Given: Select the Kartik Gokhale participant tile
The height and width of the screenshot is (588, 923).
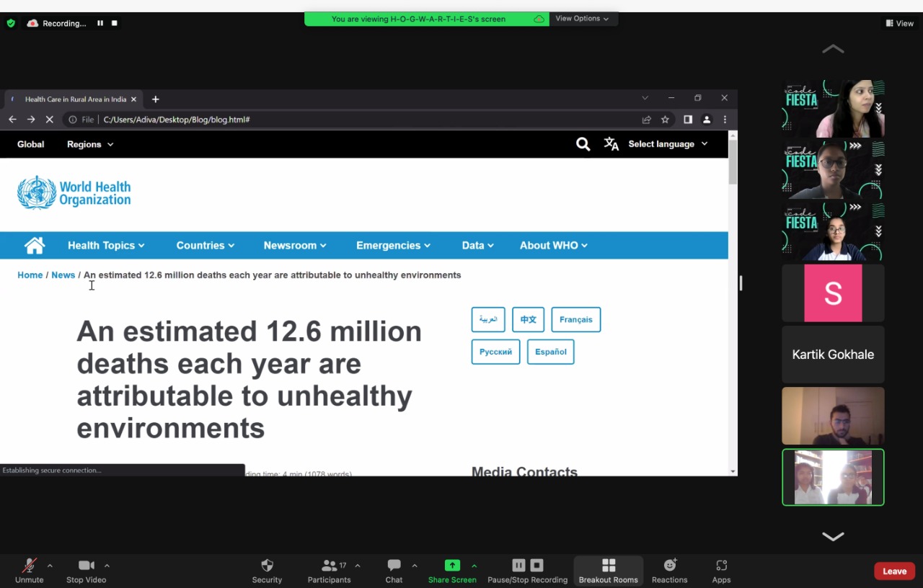Looking at the screenshot, I should click(833, 355).
